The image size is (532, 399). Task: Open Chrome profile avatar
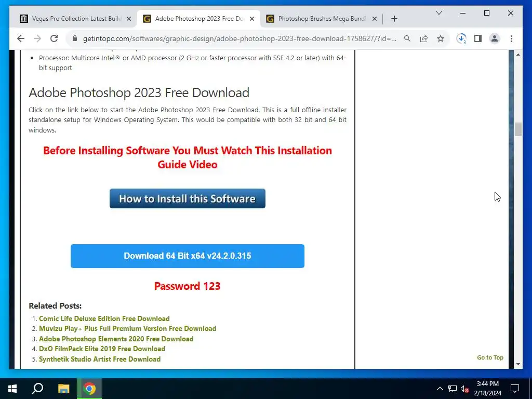[495, 38]
